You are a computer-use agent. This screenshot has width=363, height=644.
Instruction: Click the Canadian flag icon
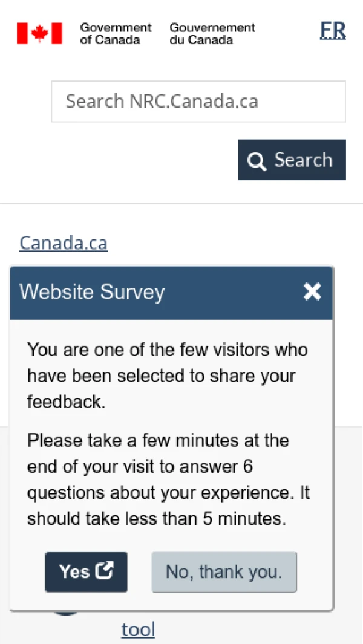point(39,33)
